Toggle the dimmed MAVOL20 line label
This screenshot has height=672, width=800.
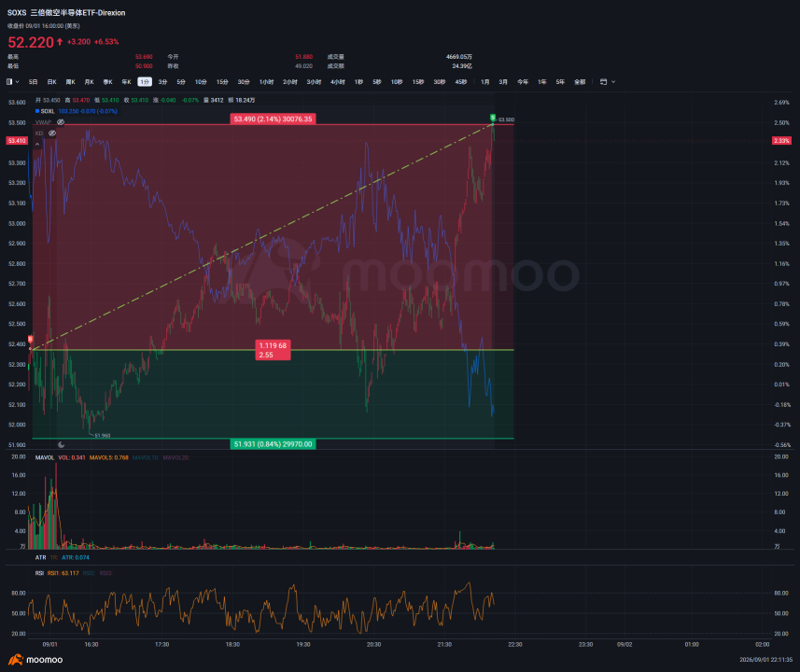pyautogui.click(x=176, y=457)
